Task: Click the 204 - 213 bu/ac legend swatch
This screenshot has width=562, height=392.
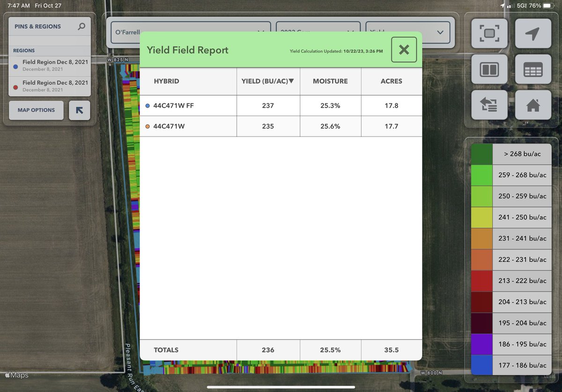Action: (482, 302)
